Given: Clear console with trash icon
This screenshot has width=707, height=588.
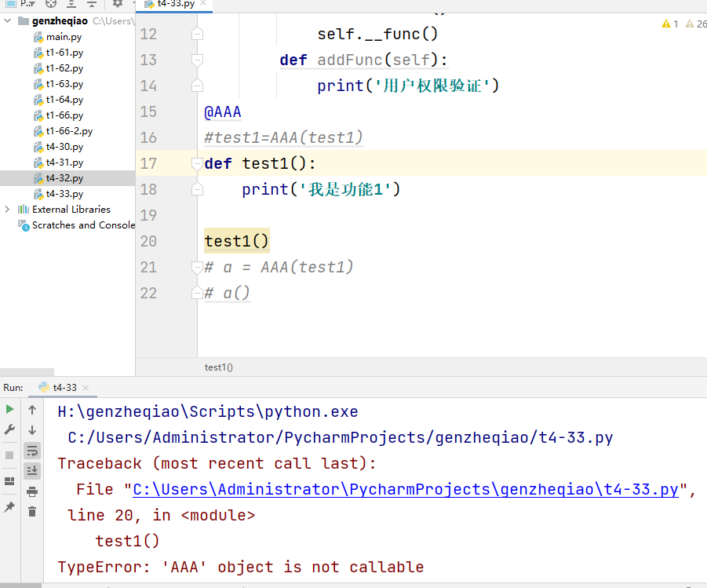Looking at the screenshot, I should (32, 511).
